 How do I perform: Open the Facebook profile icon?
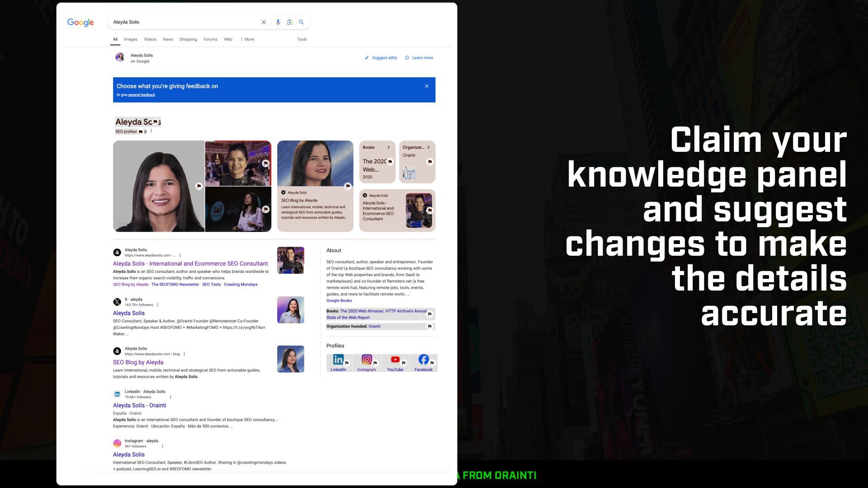point(424,360)
